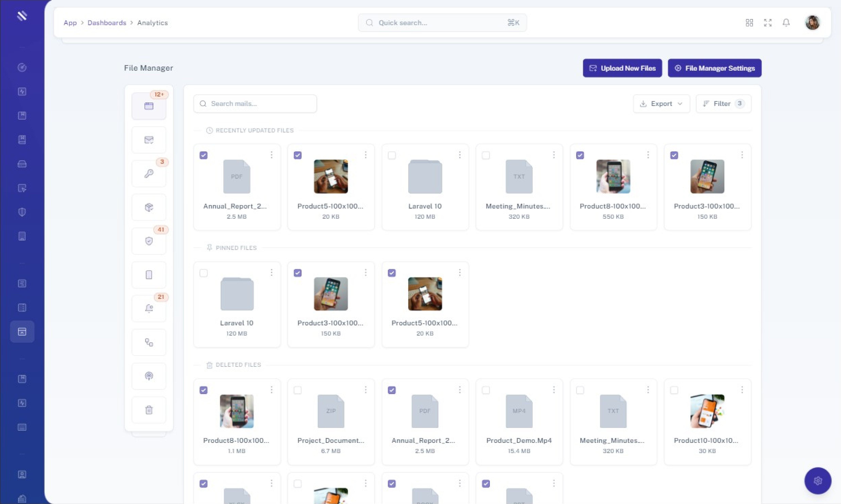The image size is (841, 504).
Task: Open the trash bin category in the file sidebar
Action: pos(149,410)
